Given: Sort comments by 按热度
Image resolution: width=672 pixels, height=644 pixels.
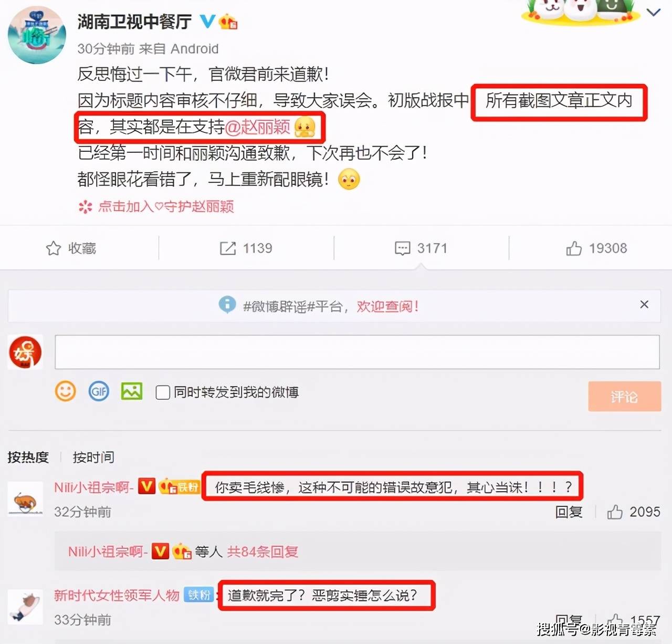Looking at the screenshot, I should pyautogui.click(x=28, y=457).
